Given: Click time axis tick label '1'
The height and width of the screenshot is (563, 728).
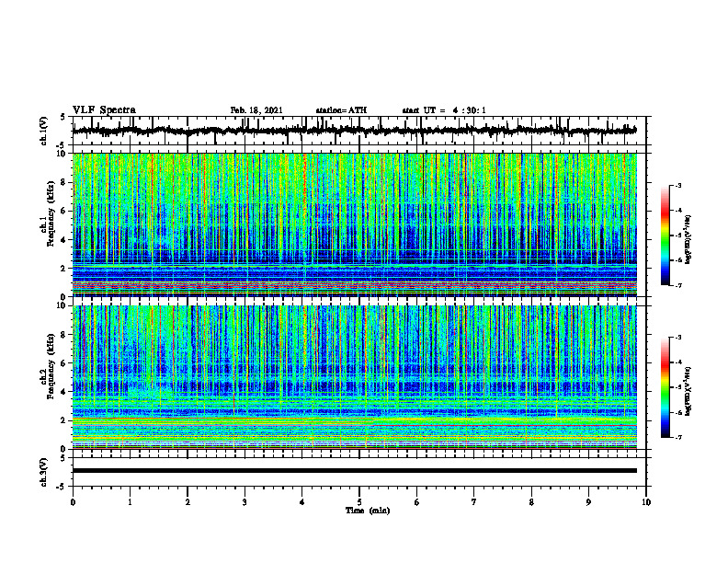Looking at the screenshot, I should 130,502.
